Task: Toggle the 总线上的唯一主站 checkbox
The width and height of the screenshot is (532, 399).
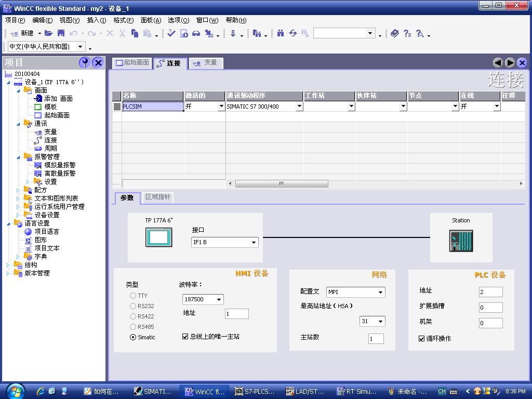Action: point(185,337)
